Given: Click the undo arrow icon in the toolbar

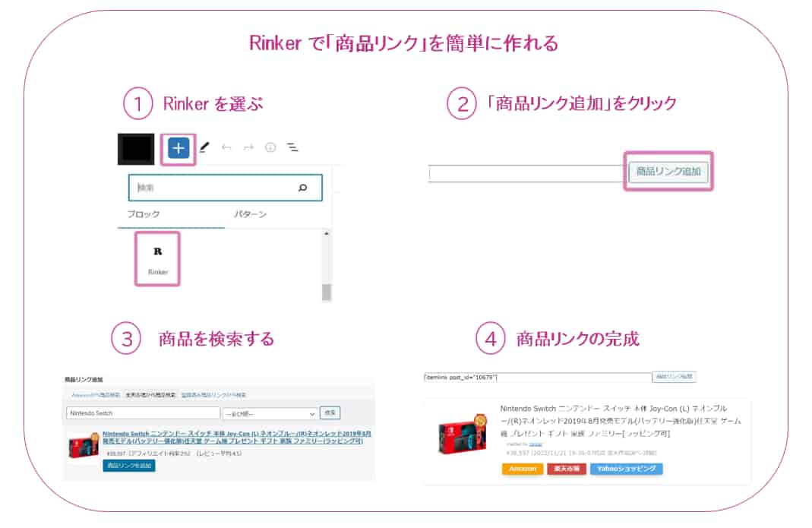Looking at the screenshot, I should pyautogui.click(x=226, y=147).
